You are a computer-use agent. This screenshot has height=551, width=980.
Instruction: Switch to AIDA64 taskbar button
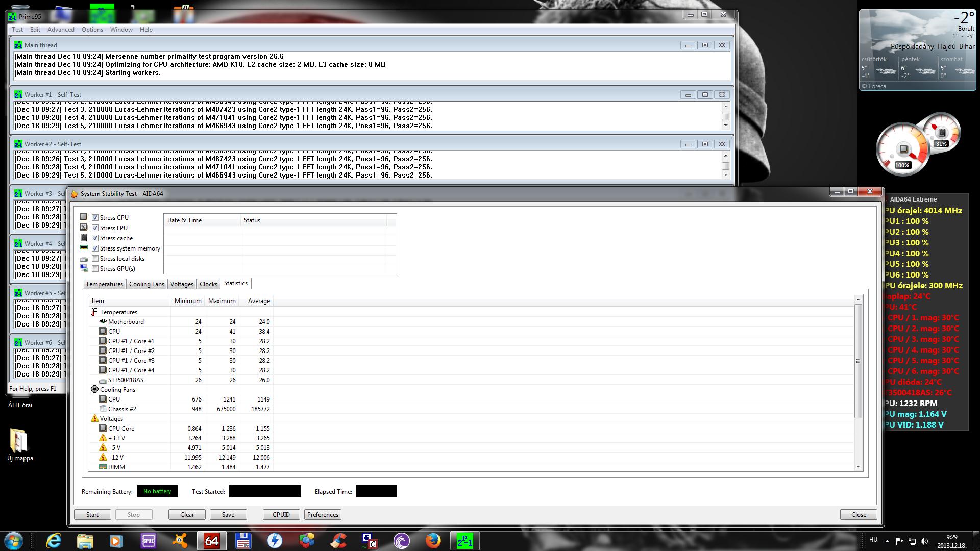(x=211, y=540)
